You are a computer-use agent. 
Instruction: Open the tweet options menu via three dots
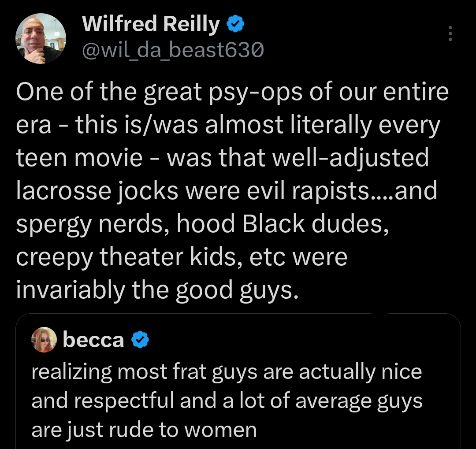coord(450,33)
